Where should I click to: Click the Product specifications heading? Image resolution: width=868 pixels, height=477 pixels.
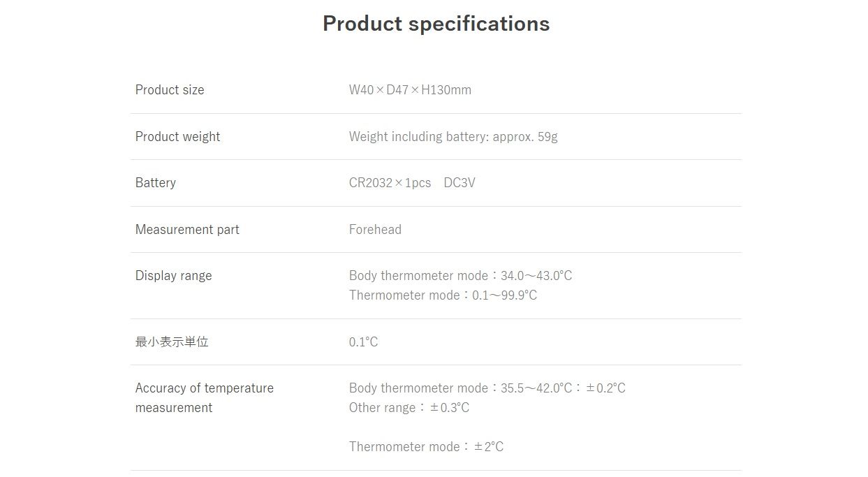(436, 24)
